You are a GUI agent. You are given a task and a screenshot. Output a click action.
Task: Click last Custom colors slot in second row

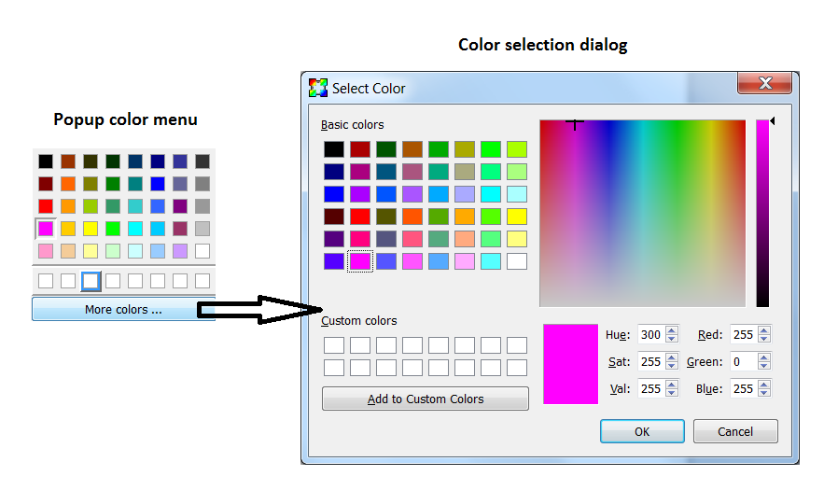pos(517,368)
